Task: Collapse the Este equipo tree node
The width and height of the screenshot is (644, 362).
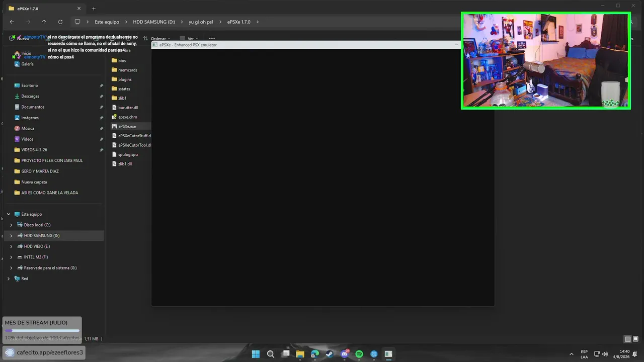Action: 9,214
